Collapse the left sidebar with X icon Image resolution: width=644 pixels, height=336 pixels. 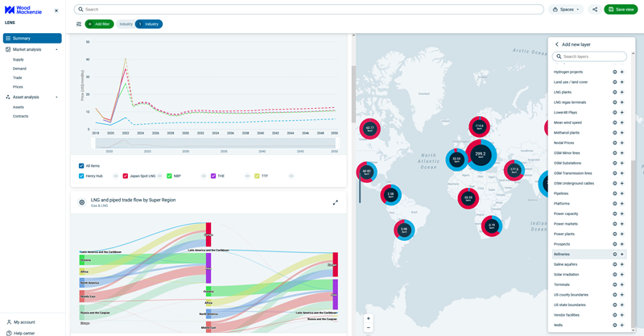coord(56,10)
